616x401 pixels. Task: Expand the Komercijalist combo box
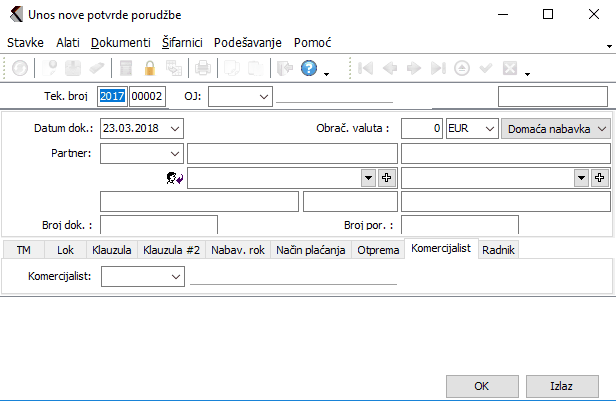[x=177, y=276]
